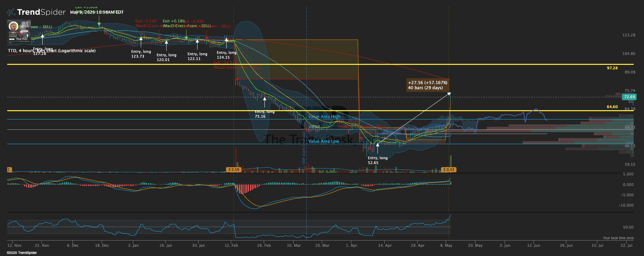Select the +27.56 (+57.167%) measurement label

point(427,85)
